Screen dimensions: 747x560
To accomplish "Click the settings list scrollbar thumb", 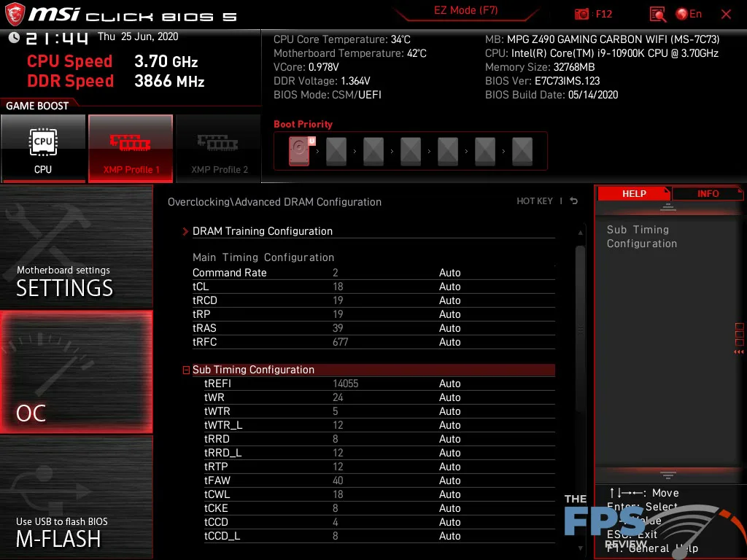I will pyautogui.click(x=580, y=329).
